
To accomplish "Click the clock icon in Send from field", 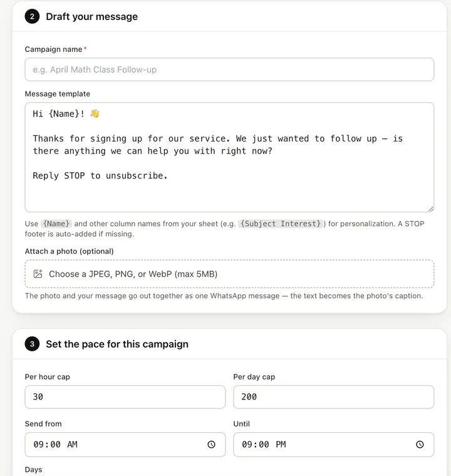I will [x=211, y=445].
